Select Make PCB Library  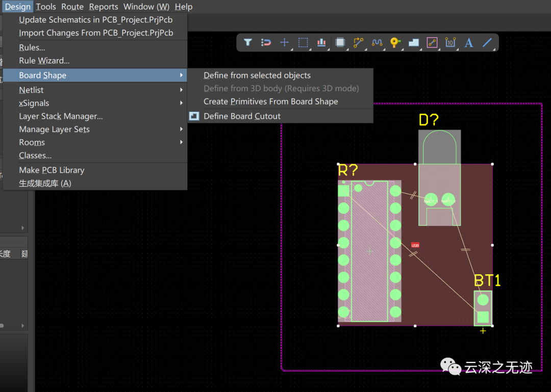coord(95,170)
